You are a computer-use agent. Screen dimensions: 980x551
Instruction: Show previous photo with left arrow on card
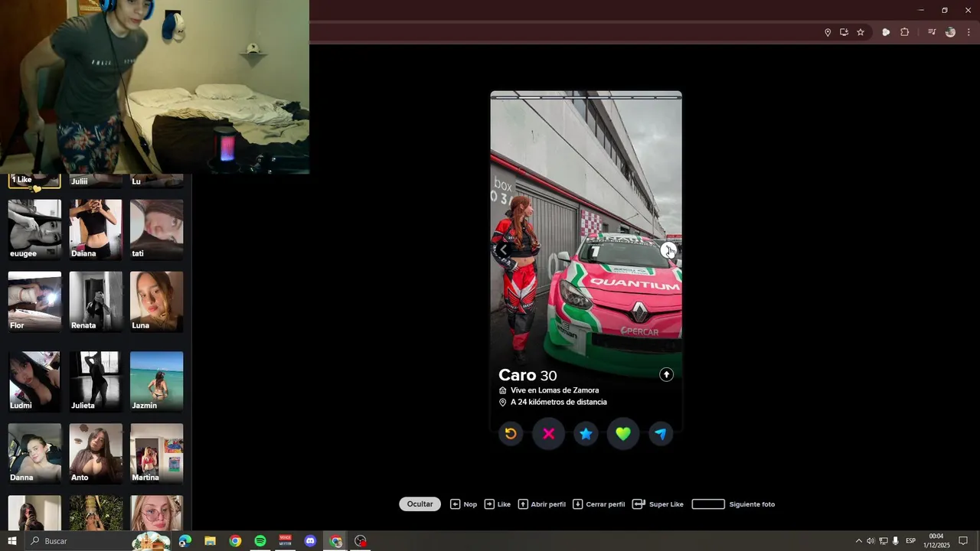click(503, 249)
